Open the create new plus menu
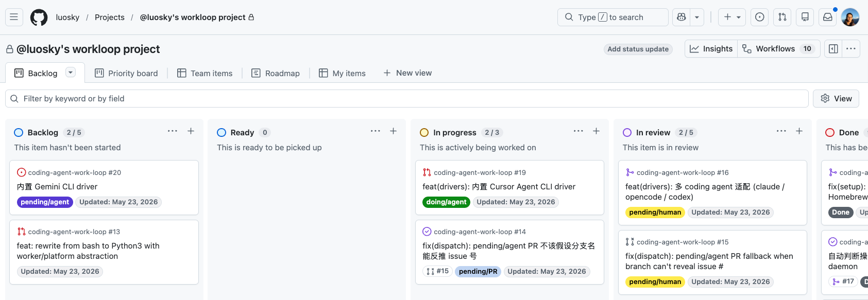This screenshot has height=300, width=868. (x=732, y=17)
